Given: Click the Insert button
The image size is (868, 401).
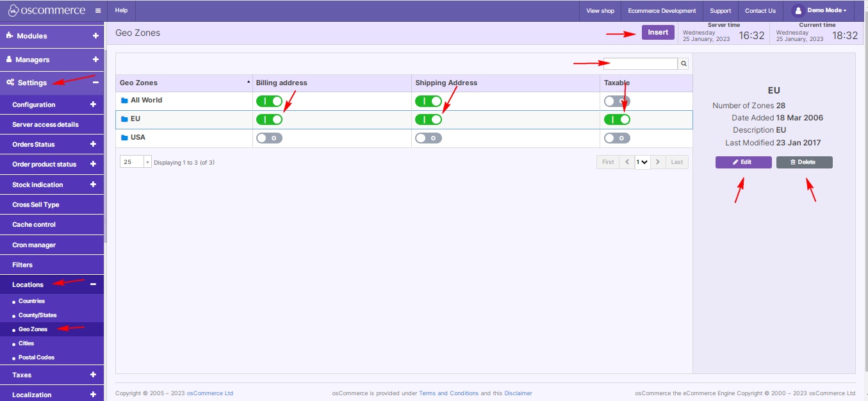Looking at the screenshot, I should coord(658,32).
